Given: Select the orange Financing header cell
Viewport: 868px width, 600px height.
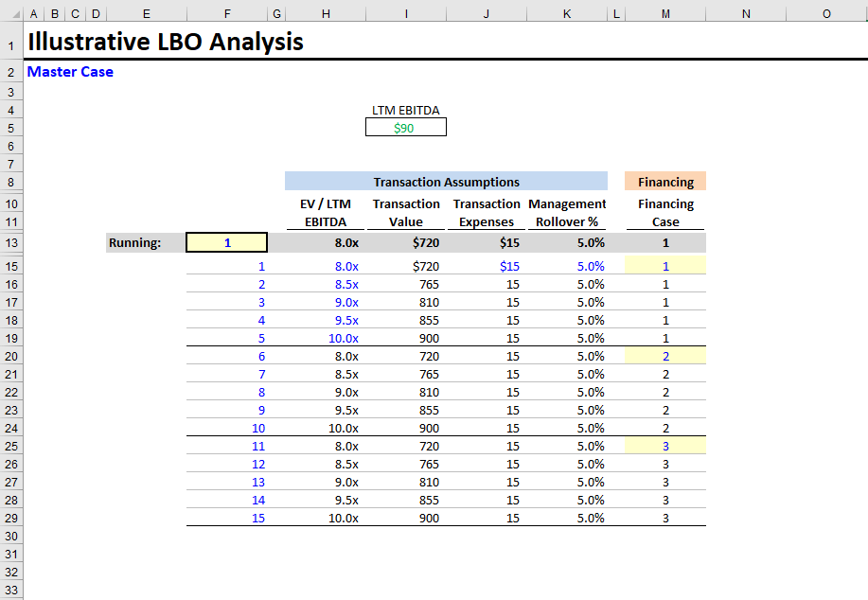Looking at the screenshot, I should point(664,182).
